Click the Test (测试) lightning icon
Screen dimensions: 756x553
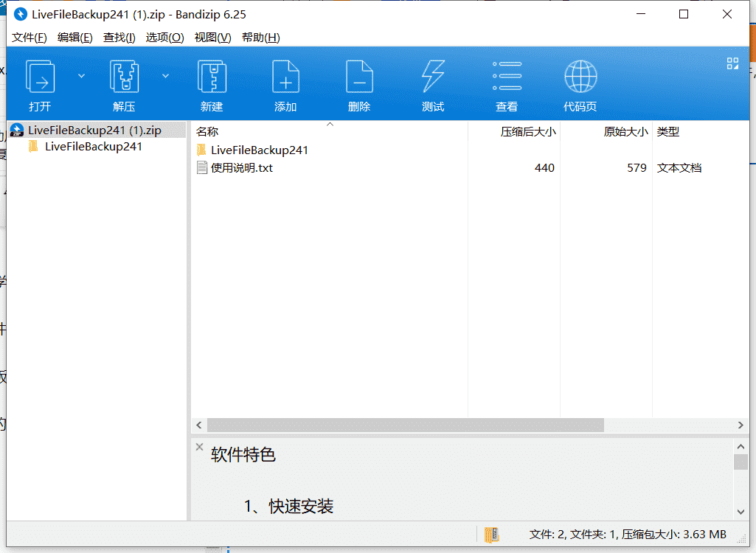pos(433,76)
